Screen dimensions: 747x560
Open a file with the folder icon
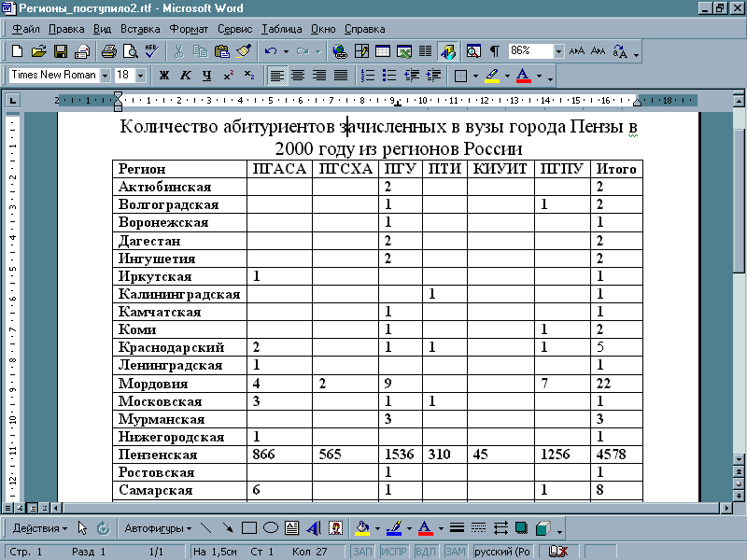[x=39, y=51]
